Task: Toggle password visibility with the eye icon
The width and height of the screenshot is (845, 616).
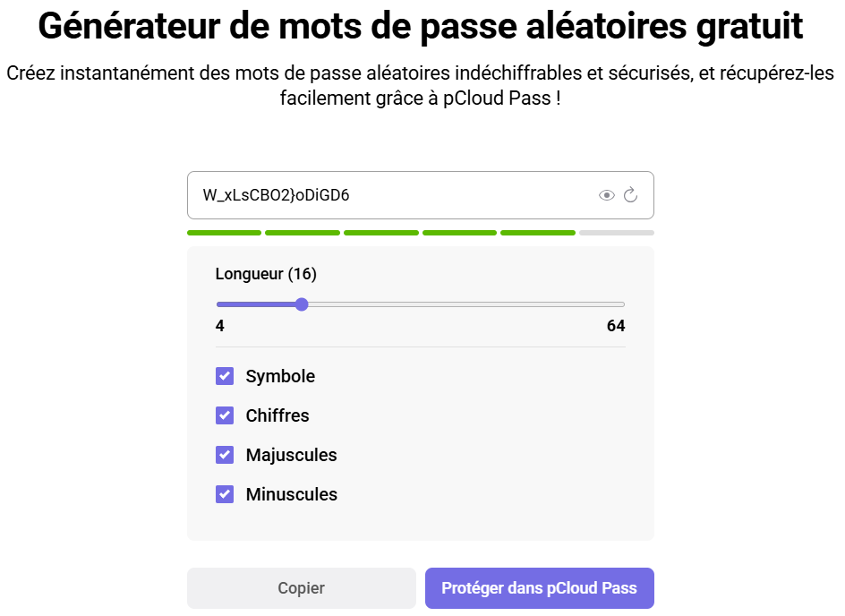Action: tap(607, 195)
